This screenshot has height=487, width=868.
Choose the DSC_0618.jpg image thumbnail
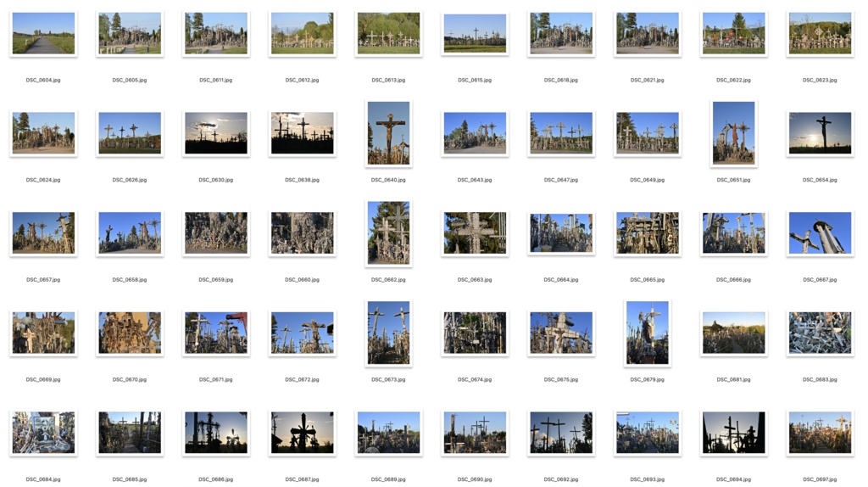[x=561, y=33]
